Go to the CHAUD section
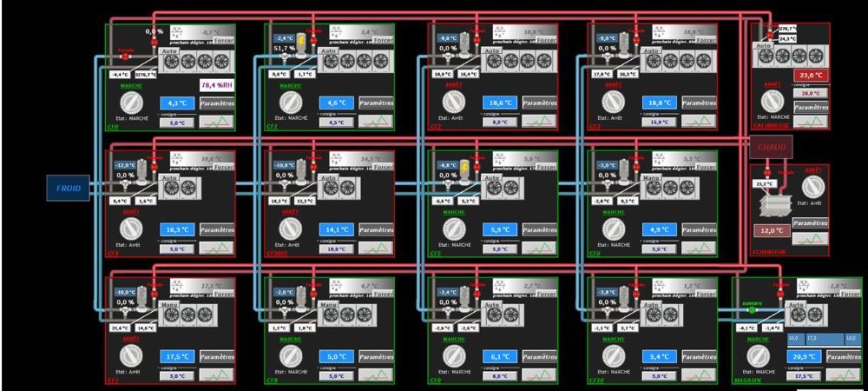 (x=772, y=147)
